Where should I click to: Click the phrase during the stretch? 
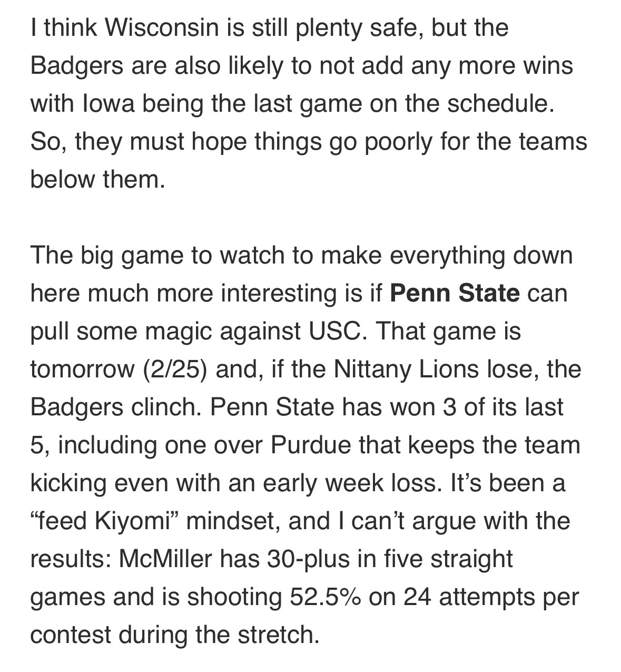[219, 635]
